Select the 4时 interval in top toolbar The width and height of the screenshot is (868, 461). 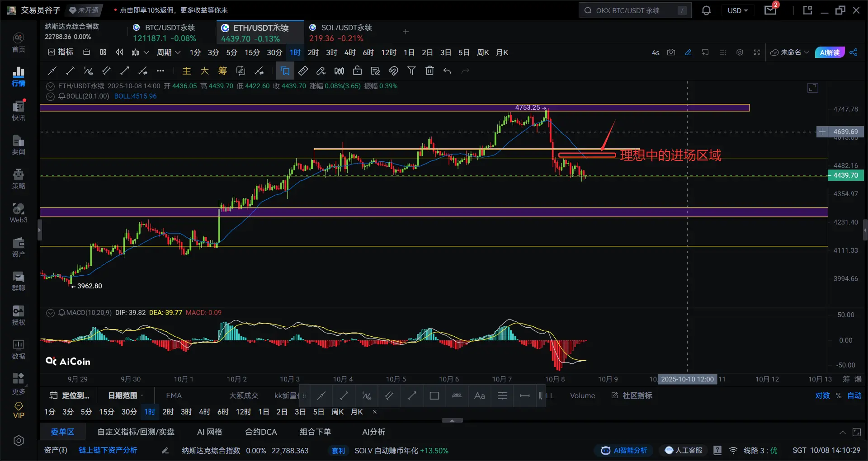point(350,52)
